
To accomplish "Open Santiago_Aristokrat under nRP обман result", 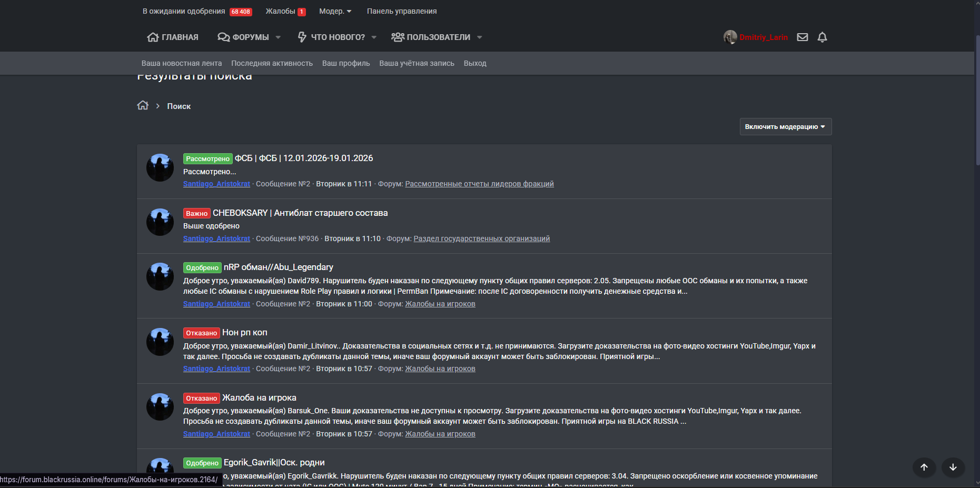I will pos(216,304).
